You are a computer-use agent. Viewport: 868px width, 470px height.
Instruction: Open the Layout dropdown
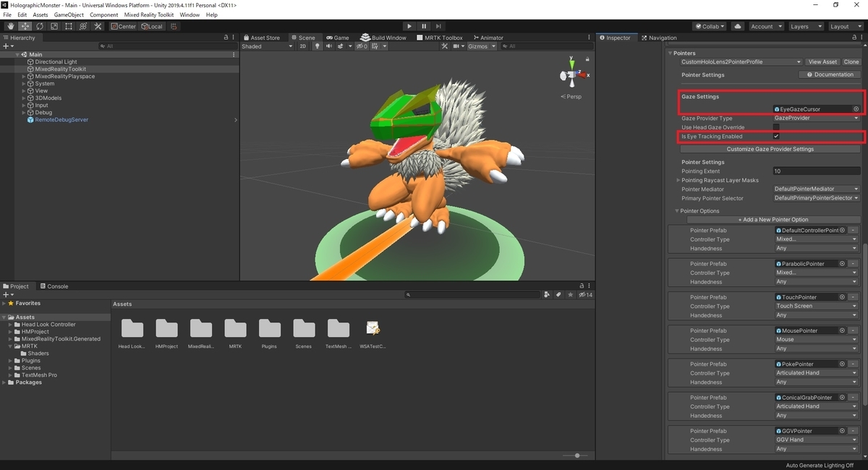click(x=845, y=26)
